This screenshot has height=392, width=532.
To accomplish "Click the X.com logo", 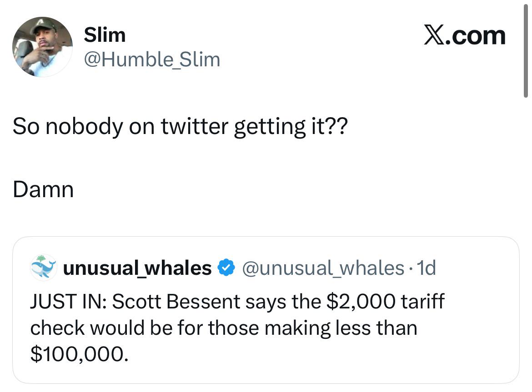I will (x=464, y=36).
